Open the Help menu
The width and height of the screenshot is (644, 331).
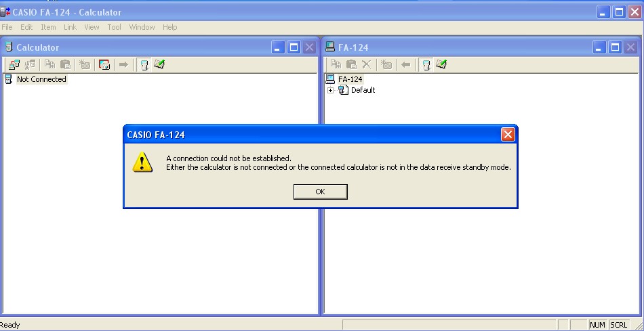coord(169,27)
